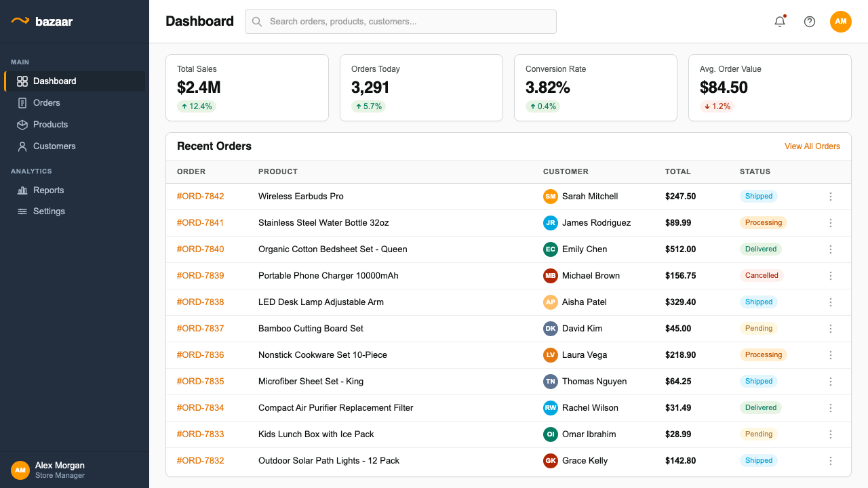This screenshot has height=488, width=868.
Task: Open Products in the sidebar
Action: pos(75,125)
